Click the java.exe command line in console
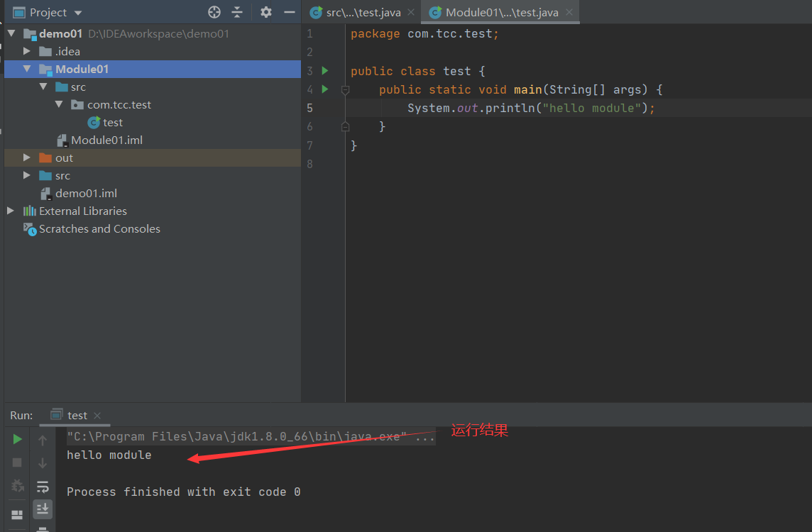Screen dimensions: 812x532 pyautogui.click(x=251, y=437)
